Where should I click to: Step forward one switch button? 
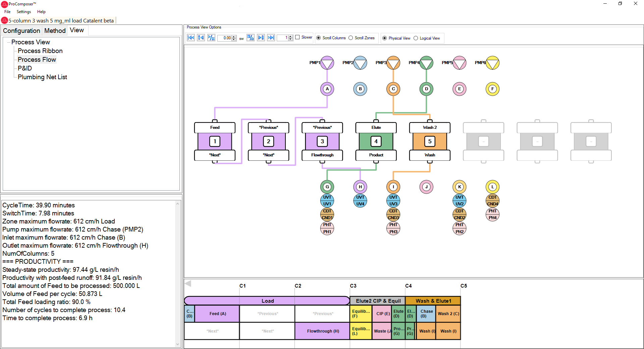(261, 38)
